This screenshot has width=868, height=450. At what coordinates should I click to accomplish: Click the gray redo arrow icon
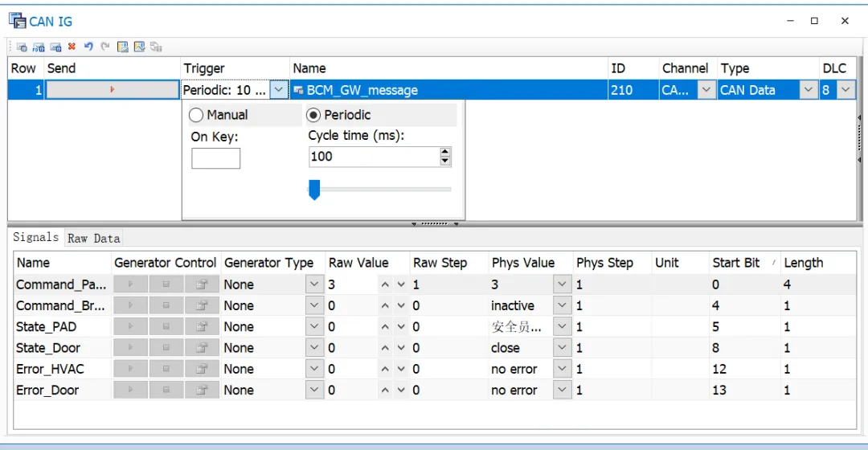tap(105, 47)
